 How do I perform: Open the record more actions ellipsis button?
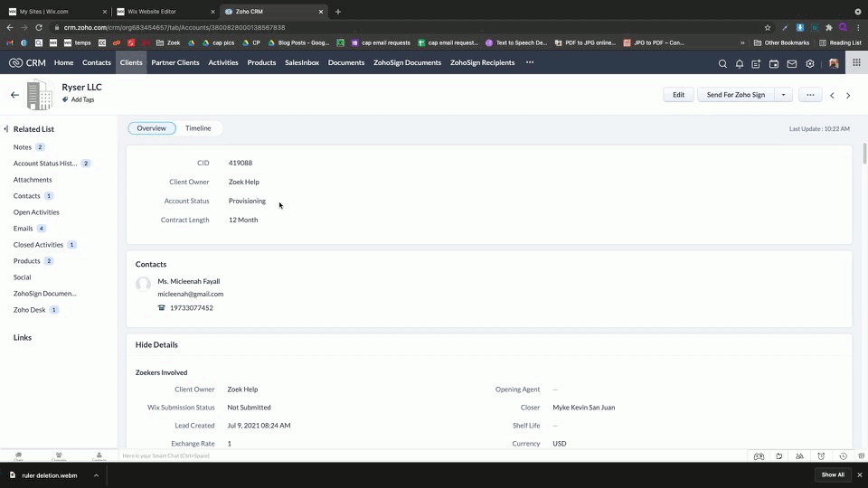tap(810, 95)
